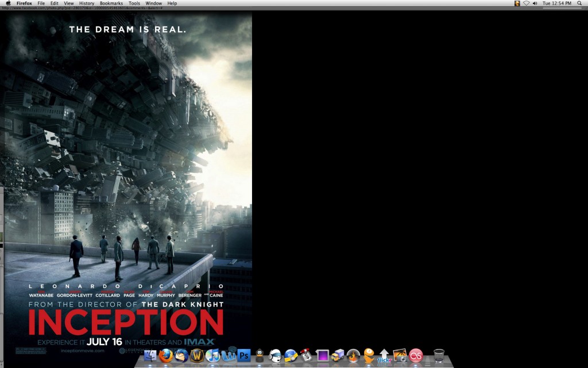Launch World of Warcraft from dock
This screenshot has height=368, width=588.
pos(197,355)
